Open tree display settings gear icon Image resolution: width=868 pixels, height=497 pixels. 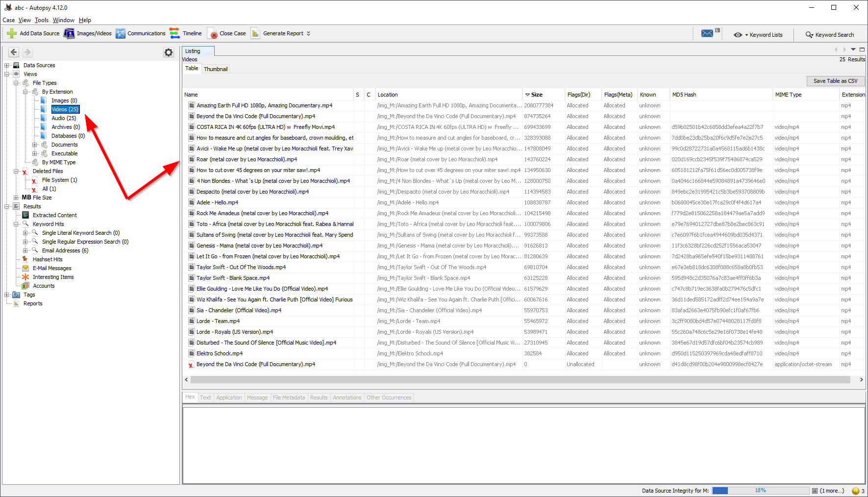[x=169, y=52]
